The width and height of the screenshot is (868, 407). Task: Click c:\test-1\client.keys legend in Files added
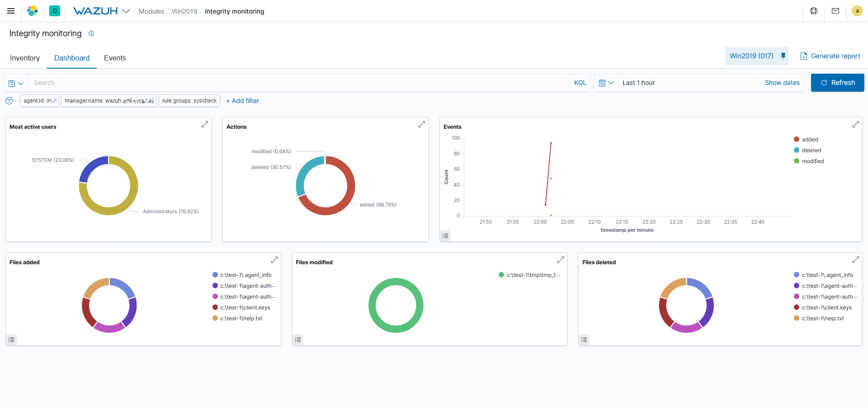point(241,308)
